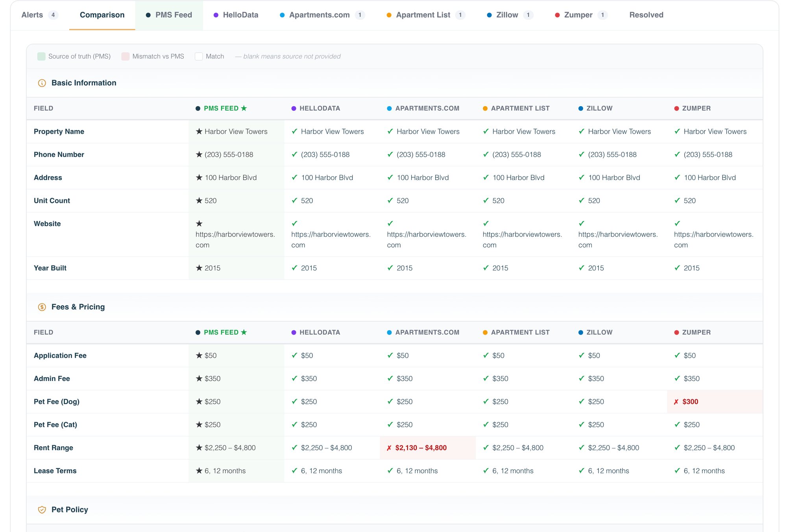Open the PMS Feed website URL
This screenshot has width=787, height=532.
coord(235,239)
